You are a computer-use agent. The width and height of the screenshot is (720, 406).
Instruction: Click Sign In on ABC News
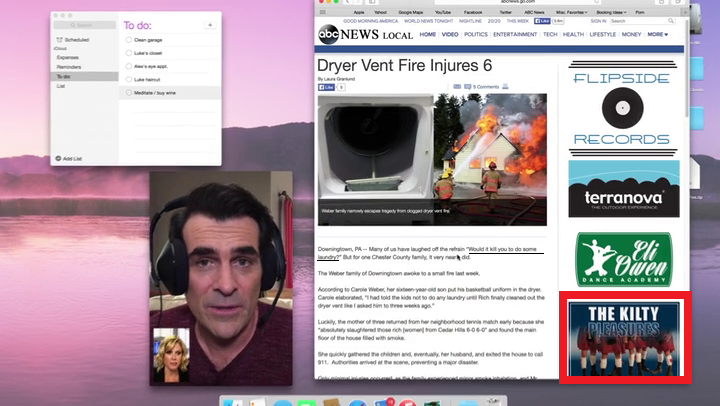598,21
